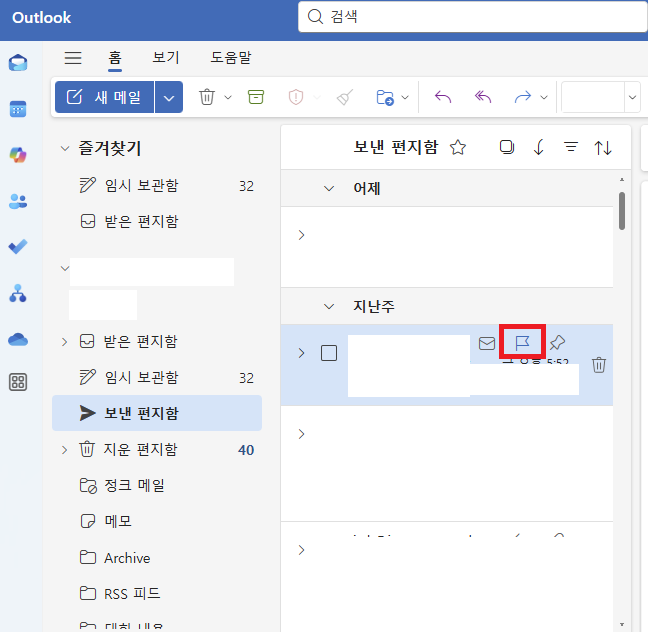Viewport: 648px width, 632px height.
Task: Pin the selected message to the top
Action: click(557, 343)
